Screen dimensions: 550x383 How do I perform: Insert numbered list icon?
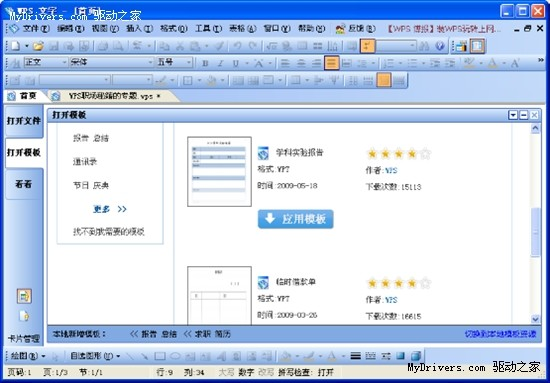click(x=388, y=63)
